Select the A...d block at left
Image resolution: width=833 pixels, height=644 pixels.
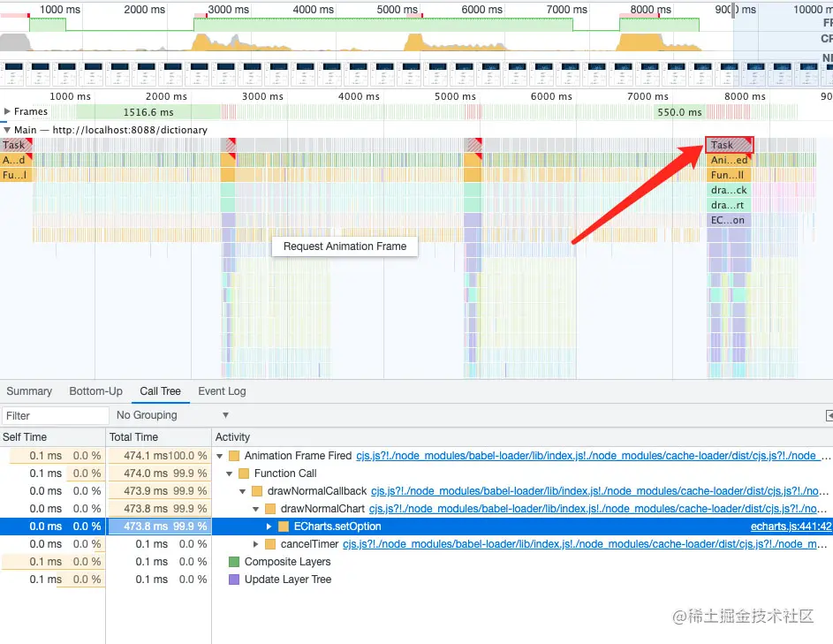click(16, 160)
